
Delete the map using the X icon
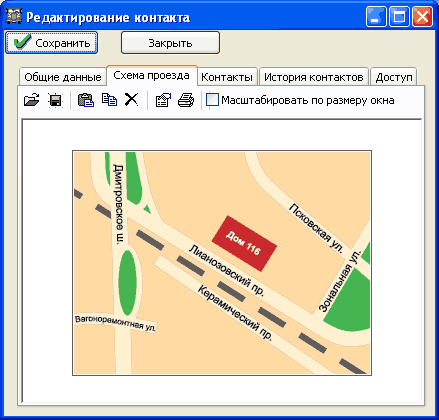click(x=131, y=100)
